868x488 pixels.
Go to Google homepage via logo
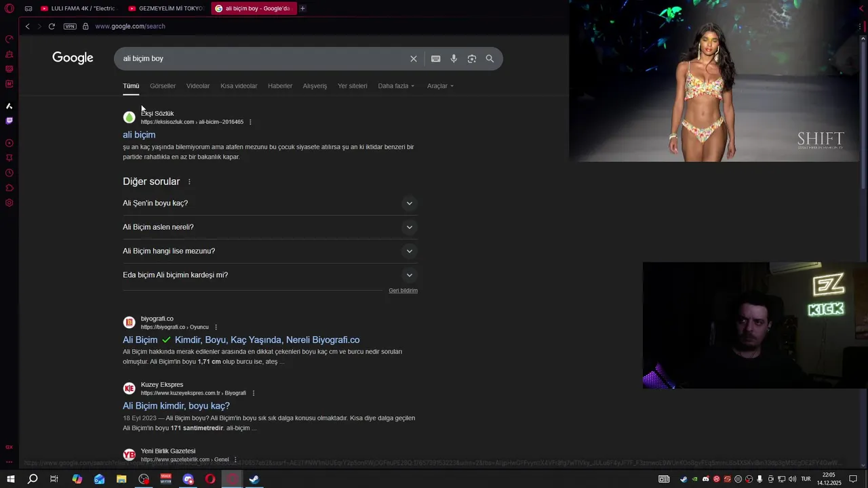pos(73,58)
